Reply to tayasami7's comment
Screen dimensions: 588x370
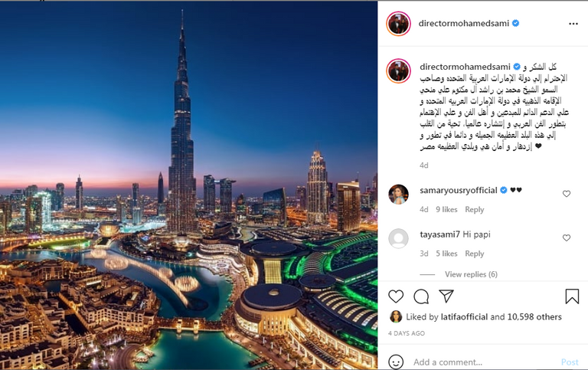click(475, 254)
